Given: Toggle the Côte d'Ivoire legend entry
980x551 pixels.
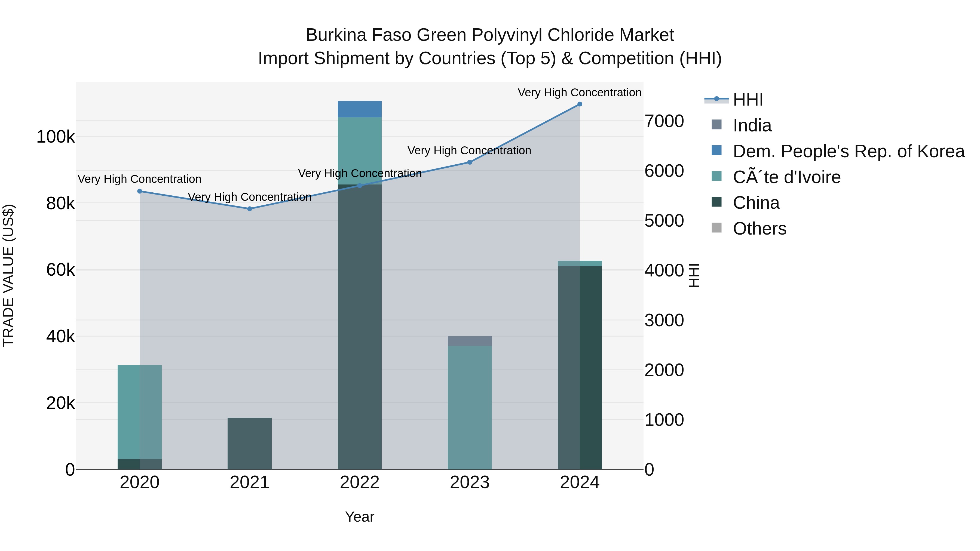Looking at the screenshot, I should [x=776, y=177].
